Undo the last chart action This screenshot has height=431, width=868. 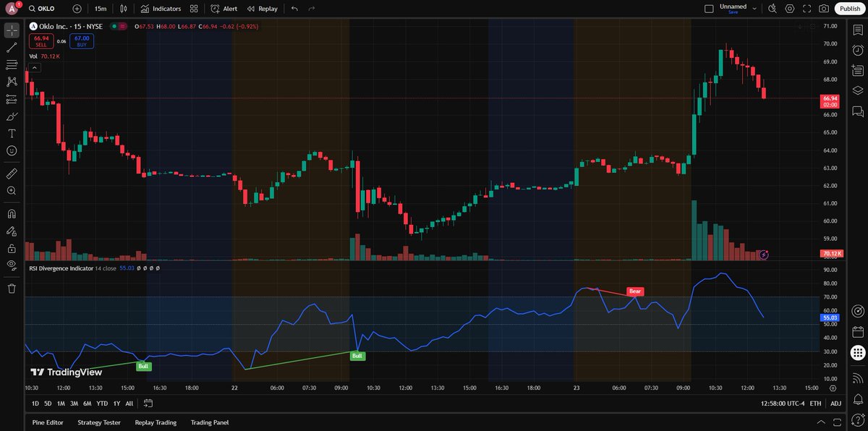click(294, 9)
